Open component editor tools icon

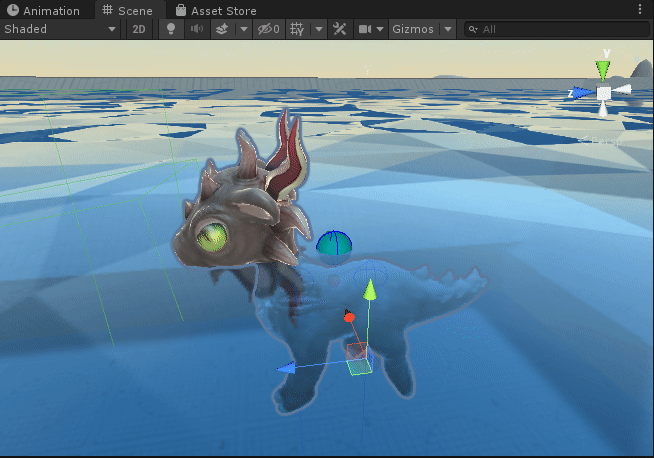(341, 29)
